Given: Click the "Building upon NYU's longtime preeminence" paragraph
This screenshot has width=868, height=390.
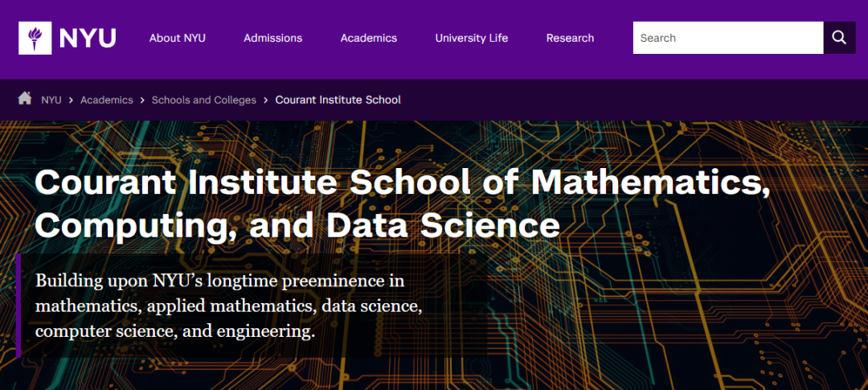Looking at the screenshot, I should point(229,306).
